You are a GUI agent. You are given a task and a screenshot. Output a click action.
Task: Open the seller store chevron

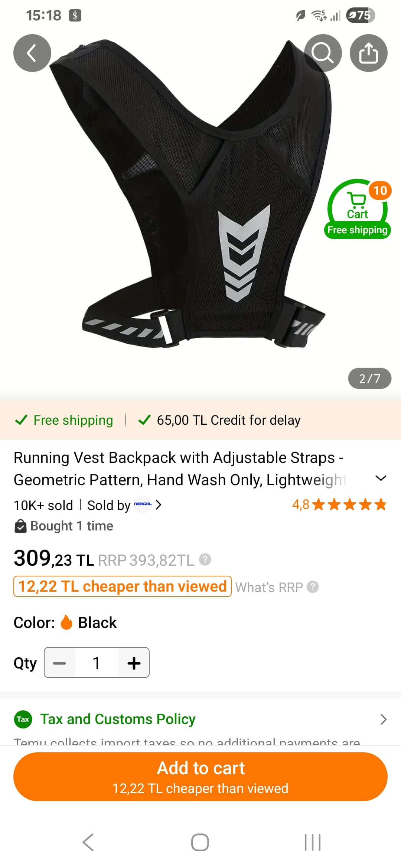tap(159, 505)
